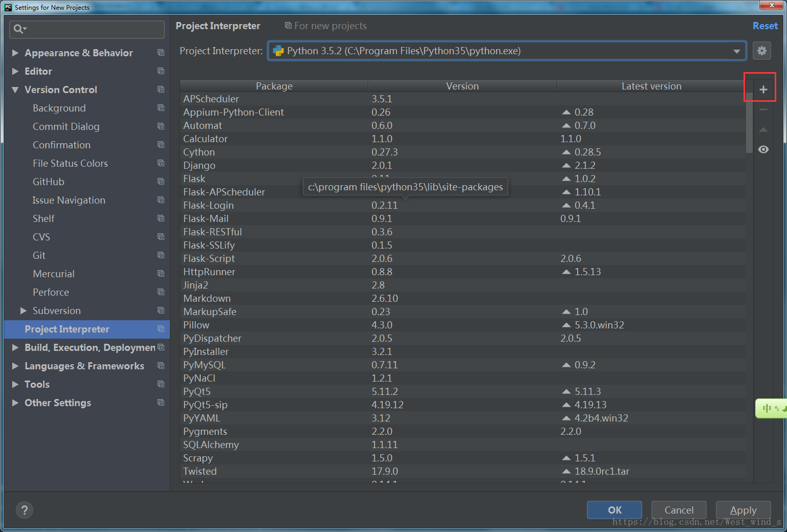Click the OK button

(x=615, y=510)
